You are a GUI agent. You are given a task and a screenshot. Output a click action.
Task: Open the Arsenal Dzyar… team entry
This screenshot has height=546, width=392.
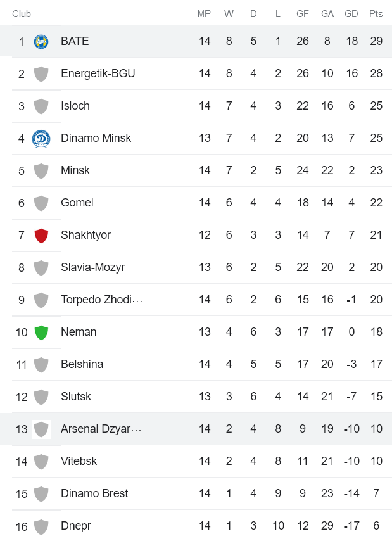101,429
